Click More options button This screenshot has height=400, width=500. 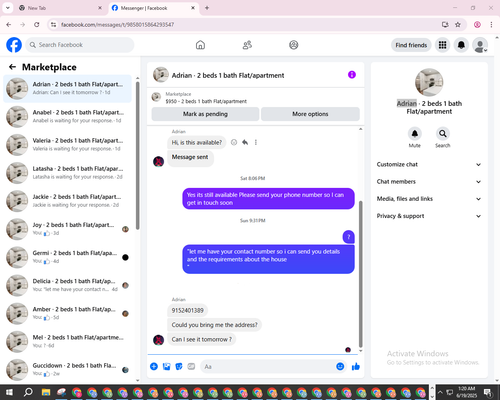click(x=310, y=114)
